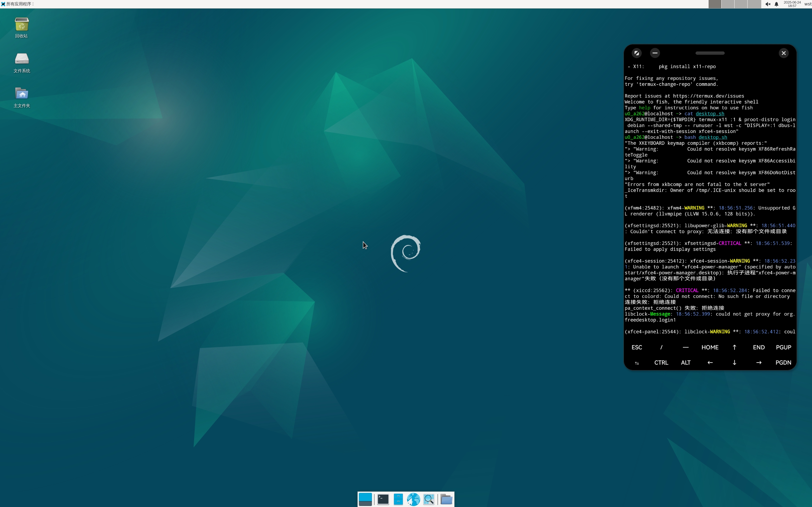Viewport: 812px width, 507px height.
Task: Switch to the second workspace
Action: pyautogui.click(x=728, y=4)
